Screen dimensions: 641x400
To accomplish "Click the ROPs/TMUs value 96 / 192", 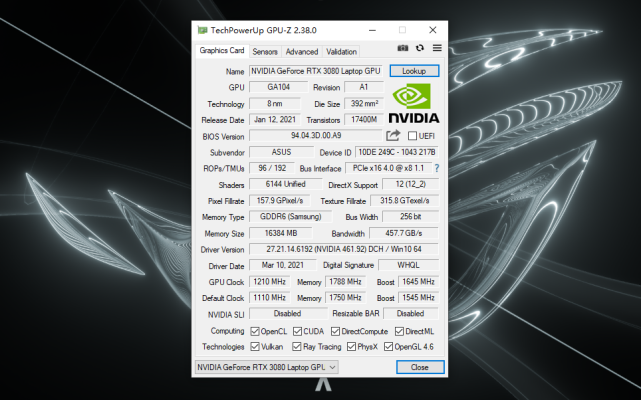I will tap(271, 168).
